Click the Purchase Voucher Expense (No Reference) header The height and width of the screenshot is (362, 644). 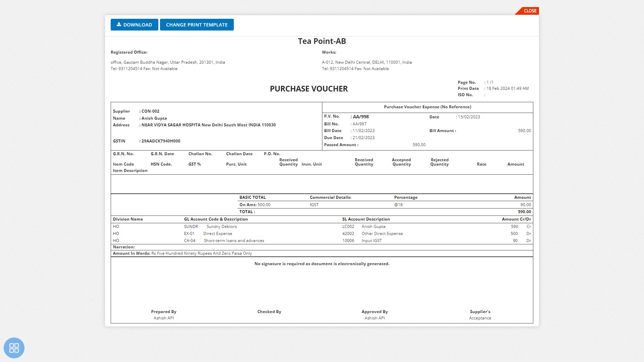(427, 107)
